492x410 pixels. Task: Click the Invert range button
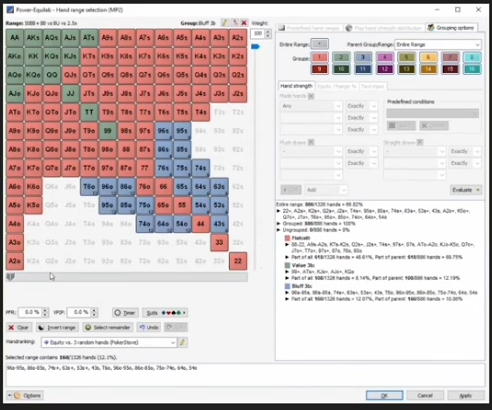click(x=58, y=327)
